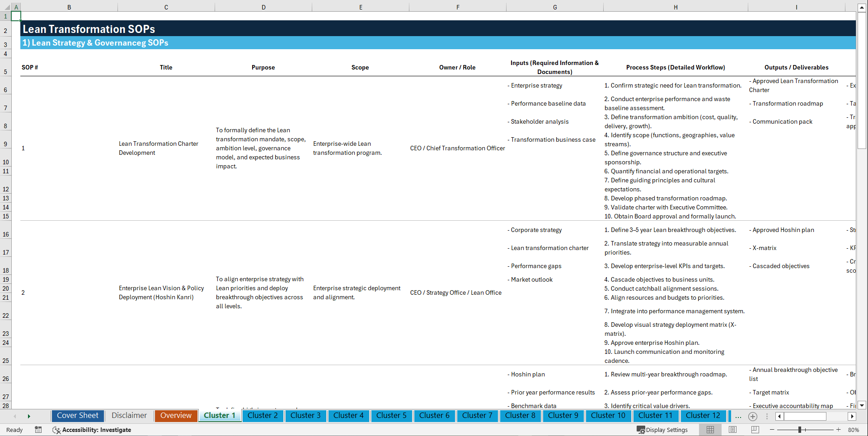Image resolution: width=868 pixels, height=436 pixels.
Task: Start macro recording from the status bar
Action: tap(38, 430)
